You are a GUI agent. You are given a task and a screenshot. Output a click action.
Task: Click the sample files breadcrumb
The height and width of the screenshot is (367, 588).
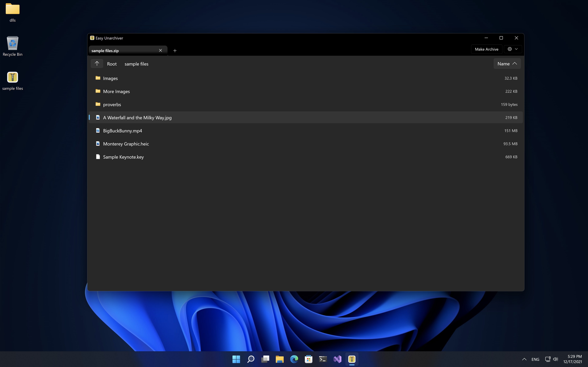(x=136, y=64)
